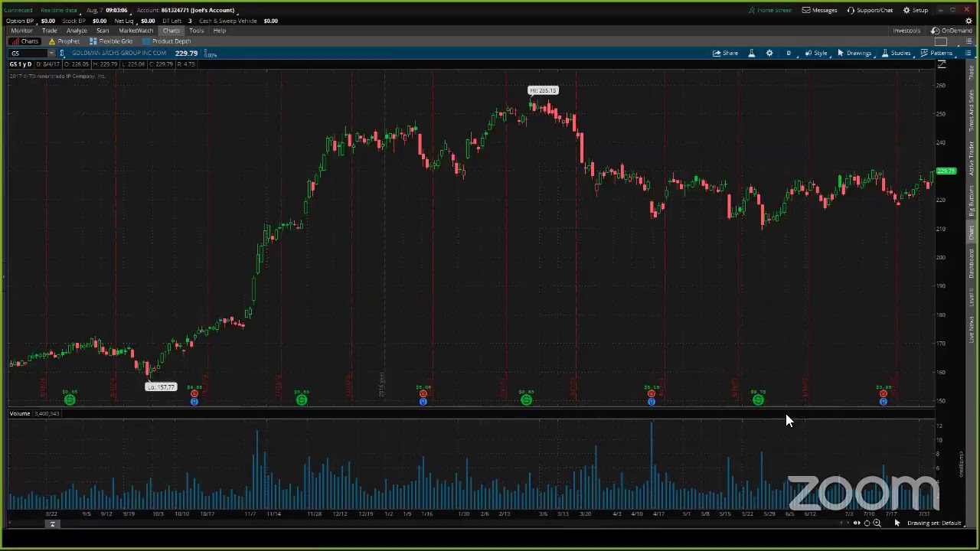The width and height of the screenshot is (980, 551).
Task: Click the Volume study label
Action: 20,413
